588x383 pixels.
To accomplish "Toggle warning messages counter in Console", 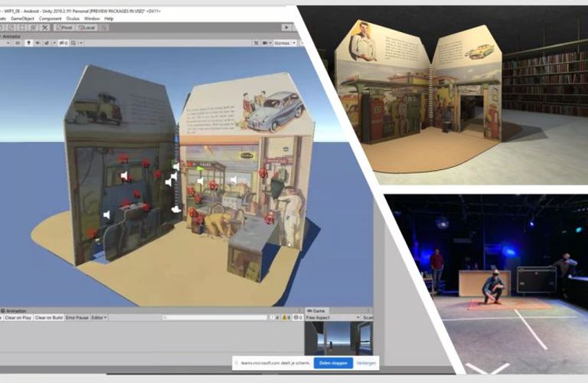I will click(286, 318).
